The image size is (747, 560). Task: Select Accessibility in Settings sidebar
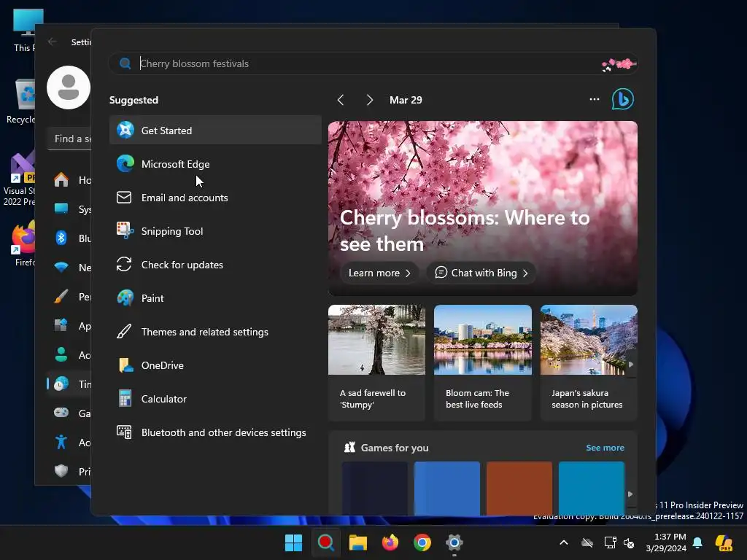[69, 443]
